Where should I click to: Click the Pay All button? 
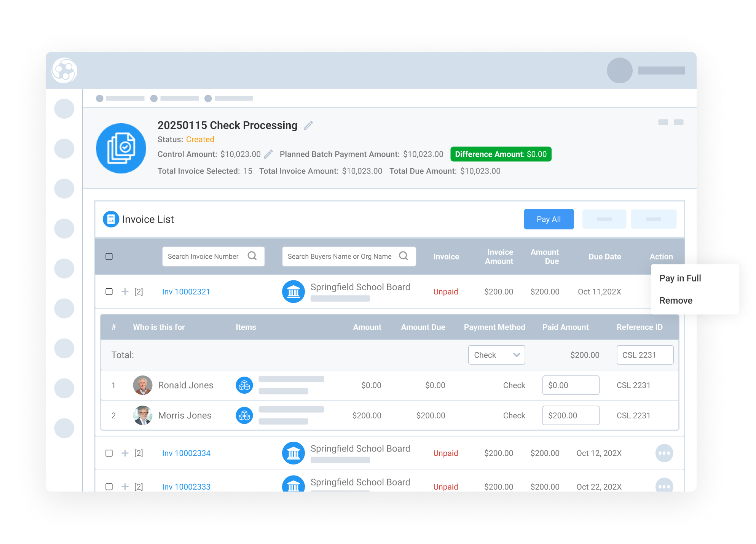coord(549,219)
